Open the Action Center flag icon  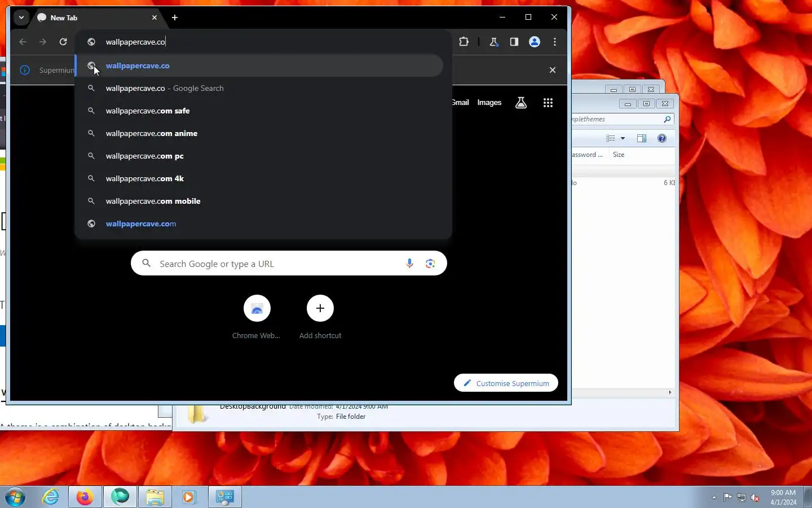728,497
